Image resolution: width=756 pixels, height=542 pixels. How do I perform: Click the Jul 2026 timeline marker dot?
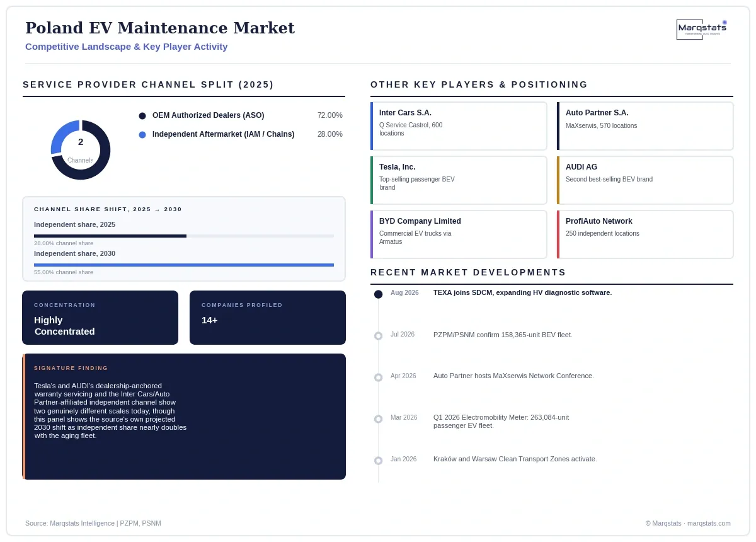coord(378,336)
